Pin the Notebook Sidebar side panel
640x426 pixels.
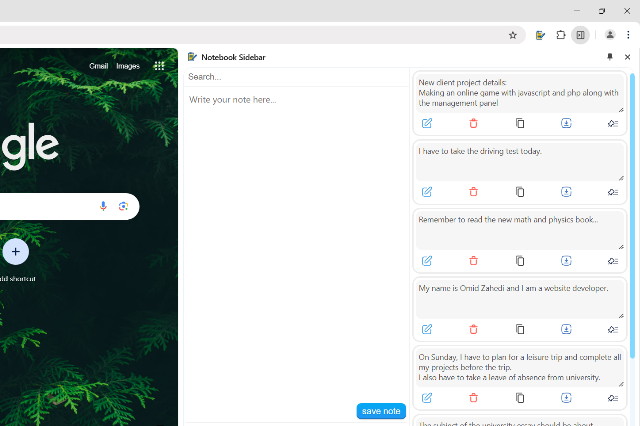pyautogui.click(x=610, y=57)
